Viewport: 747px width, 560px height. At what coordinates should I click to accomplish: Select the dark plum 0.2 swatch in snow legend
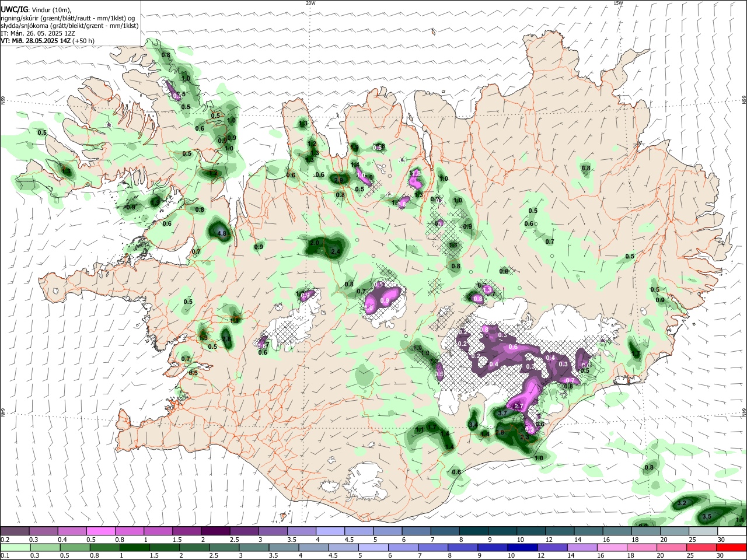tap(15, 531)
